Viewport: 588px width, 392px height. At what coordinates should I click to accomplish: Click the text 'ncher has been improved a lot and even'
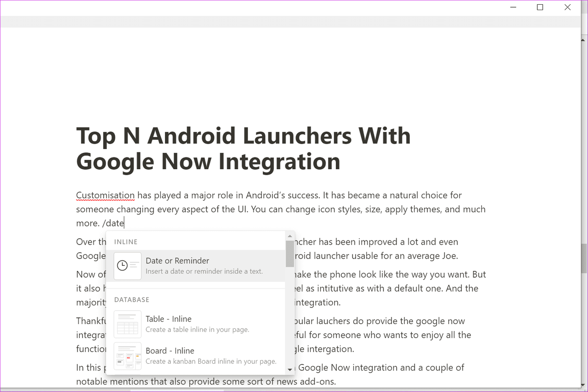click(376, 242)
